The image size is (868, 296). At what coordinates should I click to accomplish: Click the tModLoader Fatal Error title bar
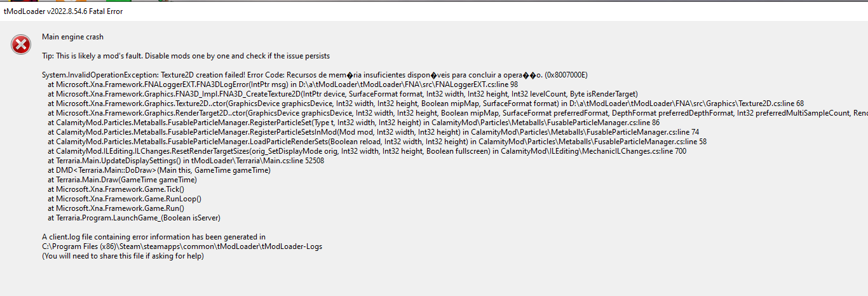pyautogui.click(x=62, y=11)
